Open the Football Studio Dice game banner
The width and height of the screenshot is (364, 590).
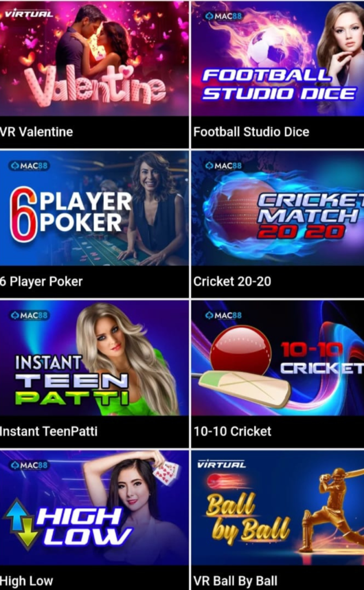pos(278,58)
